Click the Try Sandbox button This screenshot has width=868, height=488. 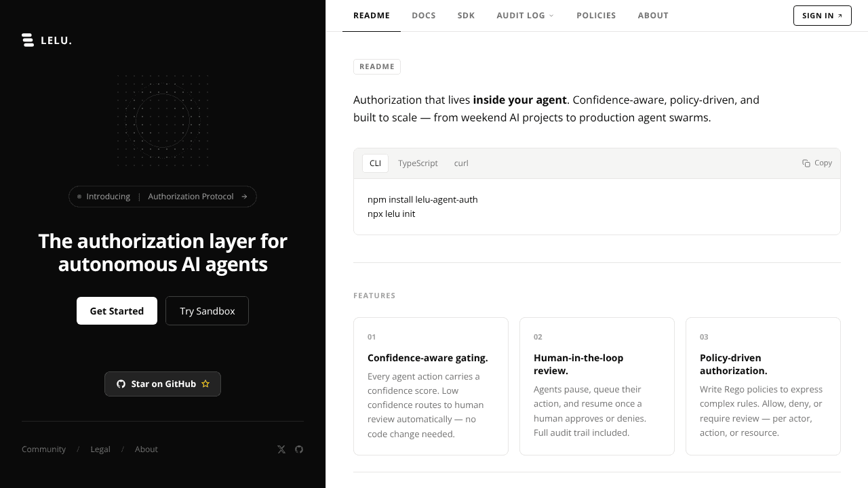click(207, 311)
